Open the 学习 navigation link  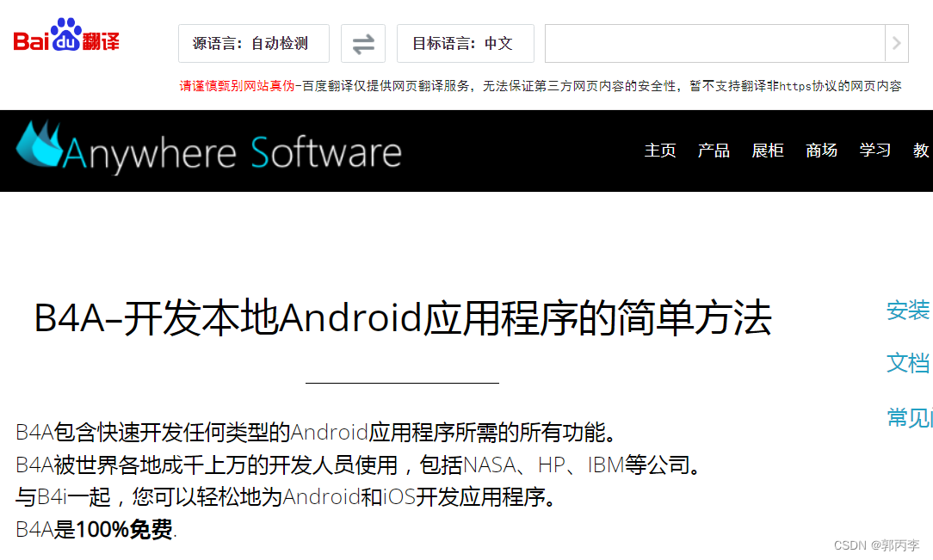874,151
